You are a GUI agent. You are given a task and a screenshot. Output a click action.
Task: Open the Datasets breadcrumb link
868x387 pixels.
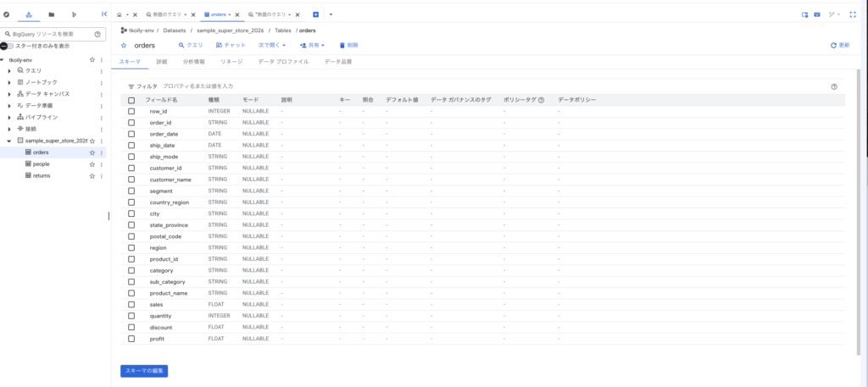(x=175, y=30)
